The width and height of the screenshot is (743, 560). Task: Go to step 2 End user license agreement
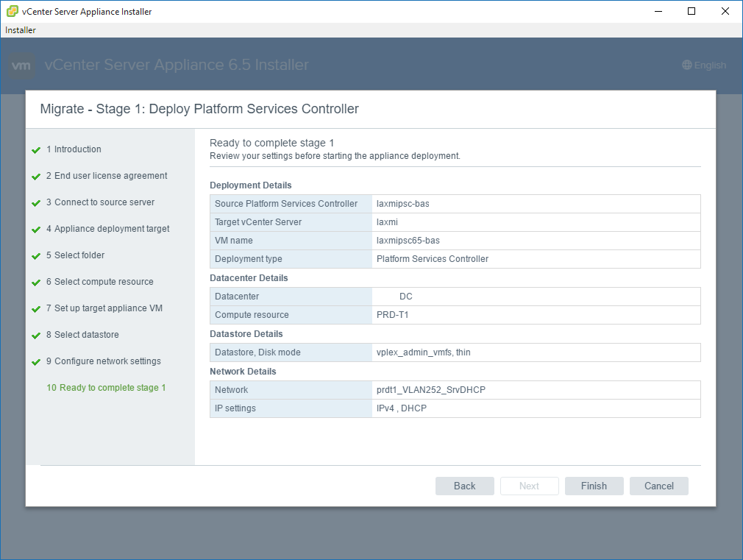point(107,176)
